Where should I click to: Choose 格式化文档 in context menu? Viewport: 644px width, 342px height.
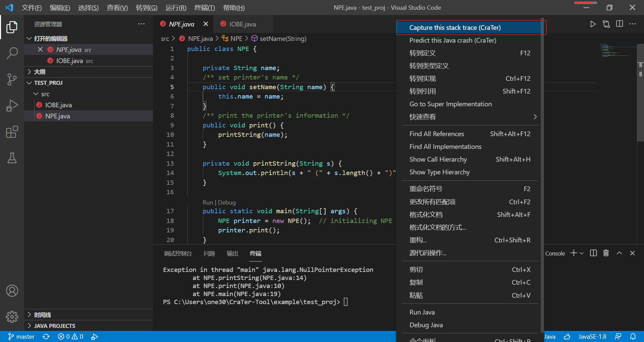click(470, 215)
